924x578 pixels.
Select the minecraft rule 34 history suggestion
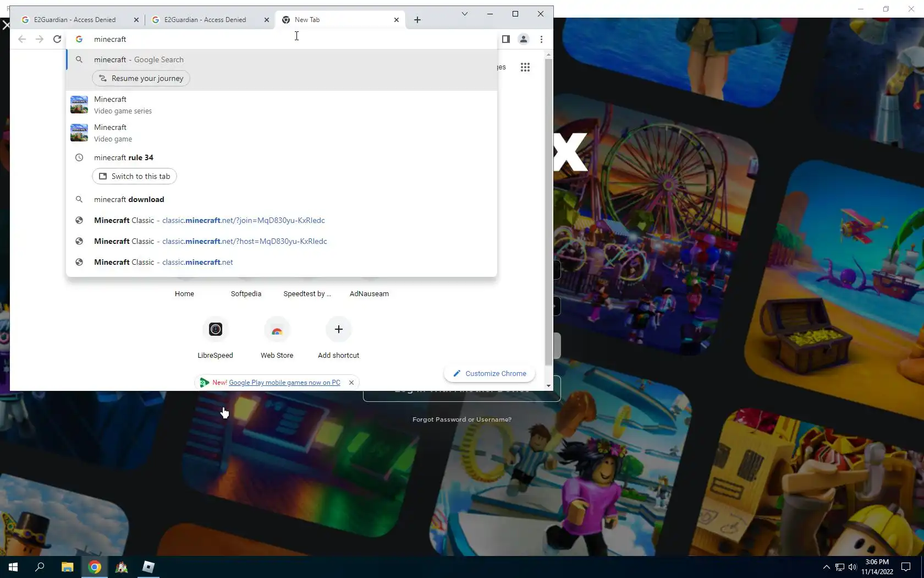(x=282, y=157)
